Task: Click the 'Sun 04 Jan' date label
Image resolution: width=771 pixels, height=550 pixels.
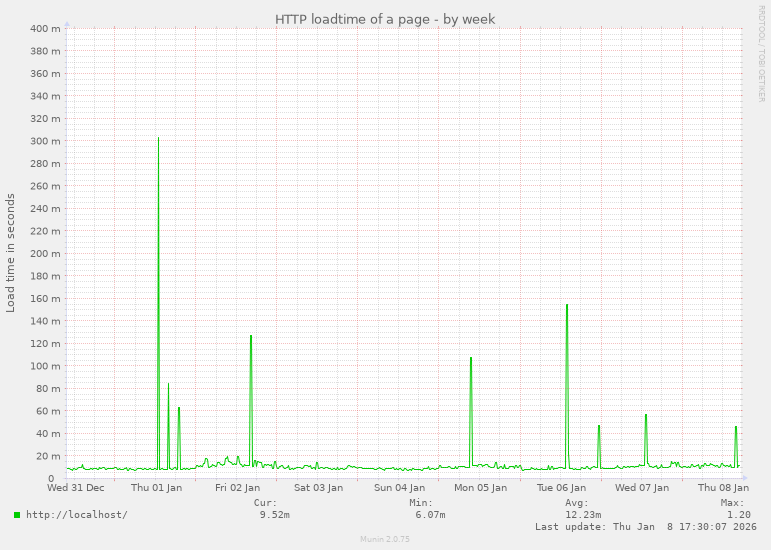Action: [x=399, y=488]
